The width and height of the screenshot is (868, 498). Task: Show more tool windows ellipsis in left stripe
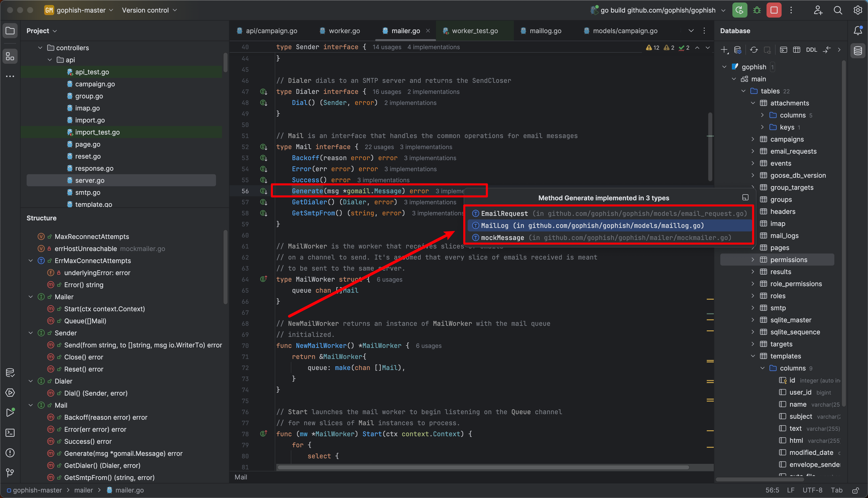pyautogui.click(x=10, y=76)
